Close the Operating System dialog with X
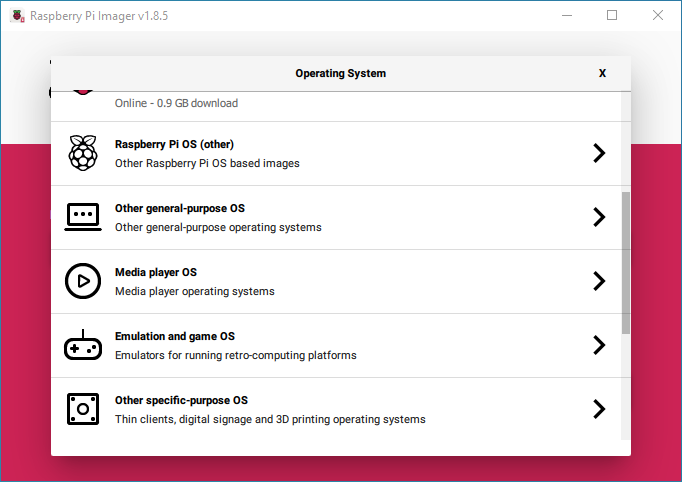 click(x=602, y=73)
